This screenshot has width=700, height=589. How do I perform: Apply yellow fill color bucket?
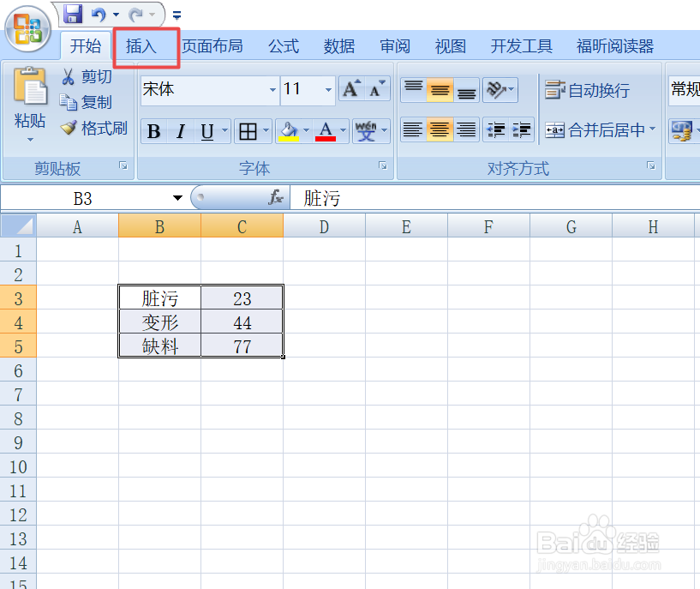coord(289,131)
